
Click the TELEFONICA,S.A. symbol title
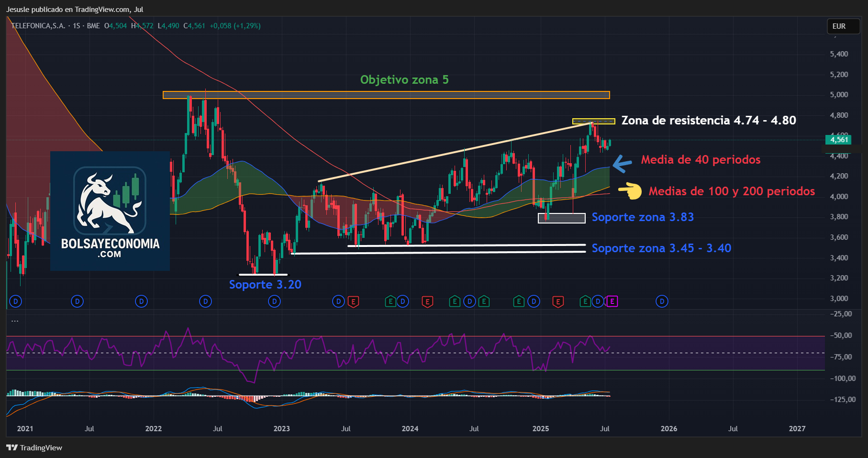coord(38,26)
